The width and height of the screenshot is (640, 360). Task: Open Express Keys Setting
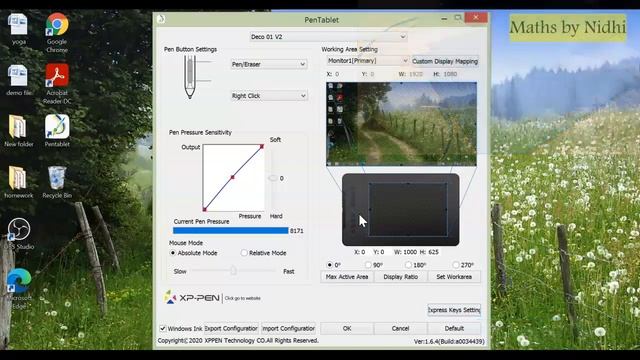(454, 310)
